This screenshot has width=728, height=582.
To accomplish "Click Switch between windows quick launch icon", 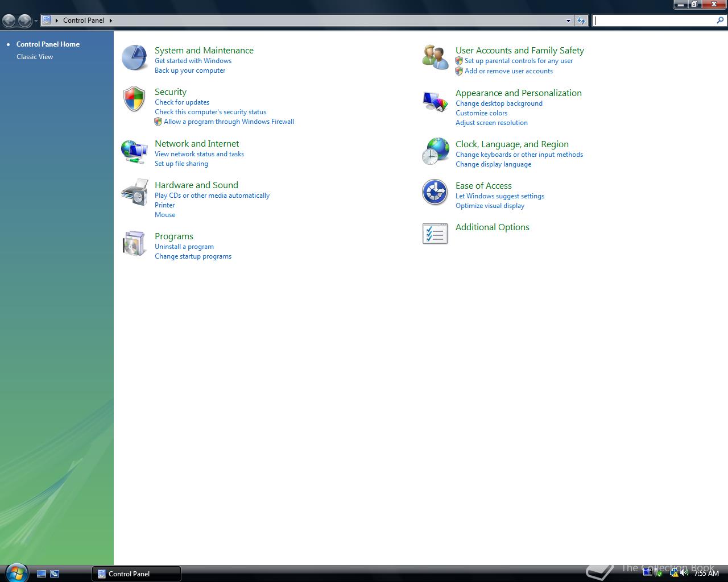I will coord(55,573).
